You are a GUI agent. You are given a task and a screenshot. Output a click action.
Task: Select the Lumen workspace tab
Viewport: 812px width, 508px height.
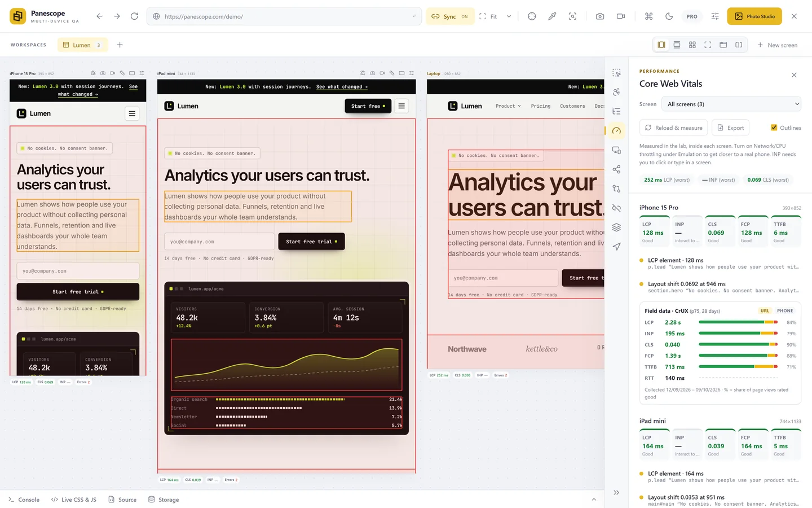[x=82, y=45]
